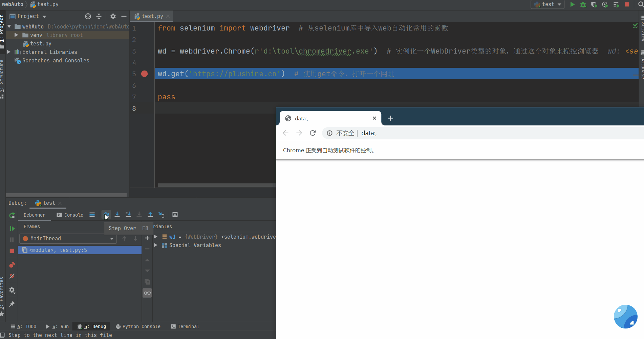Toggle watches view with glasses icon
Viewport: 644px width, 339px height.
(147, 293)
